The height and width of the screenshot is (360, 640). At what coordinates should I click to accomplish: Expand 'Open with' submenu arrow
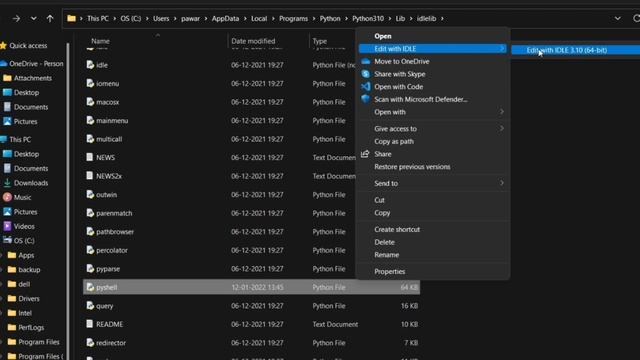click(502, 112)
